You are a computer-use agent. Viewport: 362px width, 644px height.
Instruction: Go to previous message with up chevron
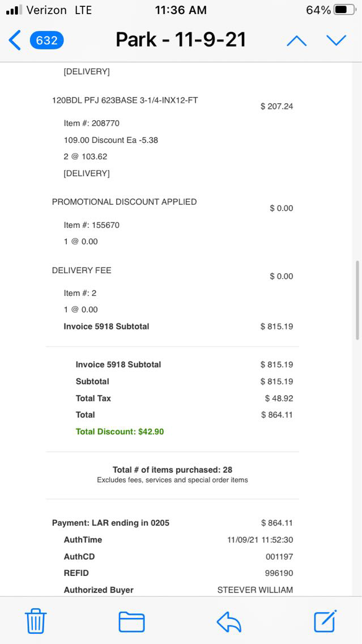(296, 41)
